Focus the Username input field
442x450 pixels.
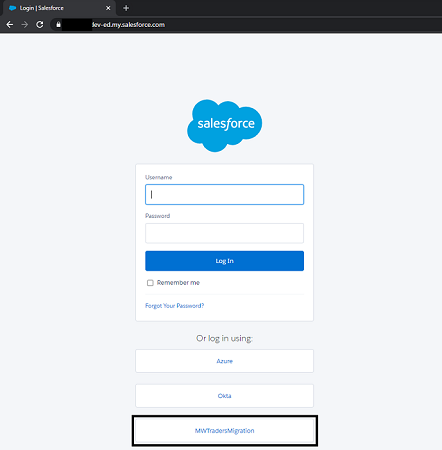[x=224, y=194]
